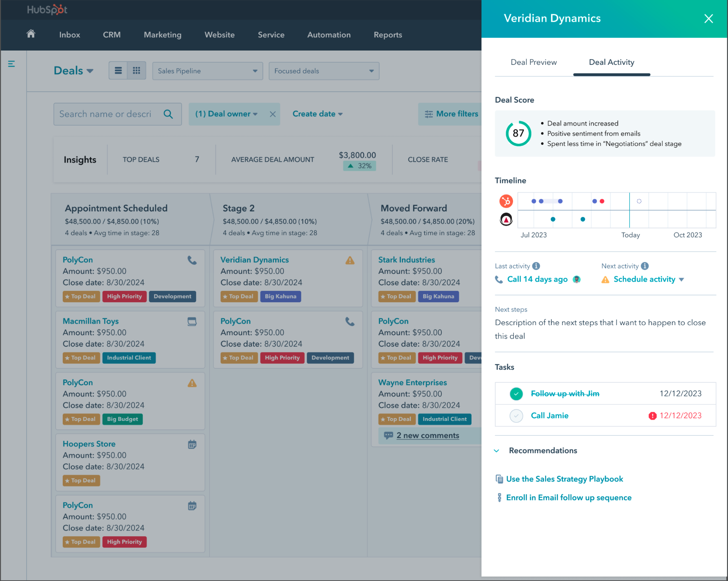
Task: Click phone icon on Stage 2 PolyCon card
Action: pos(350,321)
